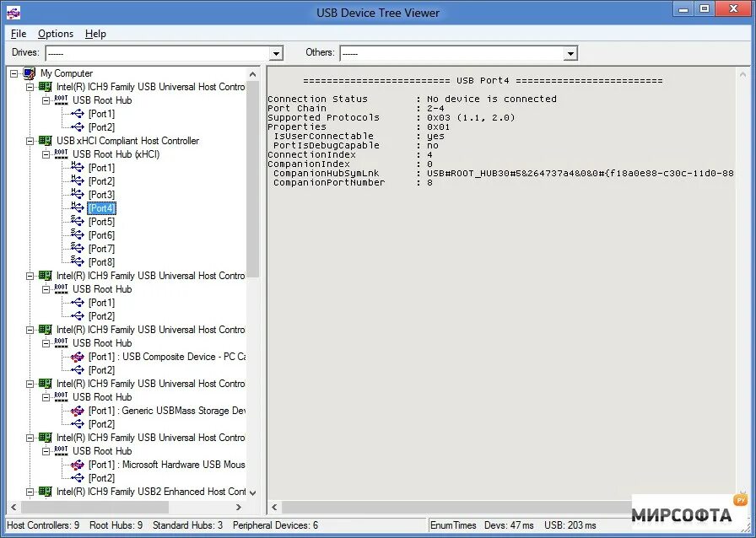Click the device icon of USB Composite Device port
Screen dimensions: 756x538
click(77, 357)
